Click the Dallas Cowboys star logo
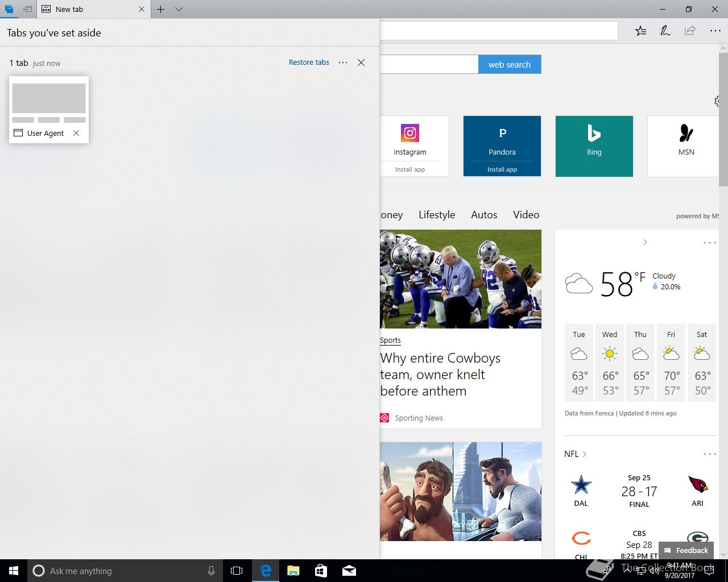Viewport: 728px width, 582px height. 581,485
